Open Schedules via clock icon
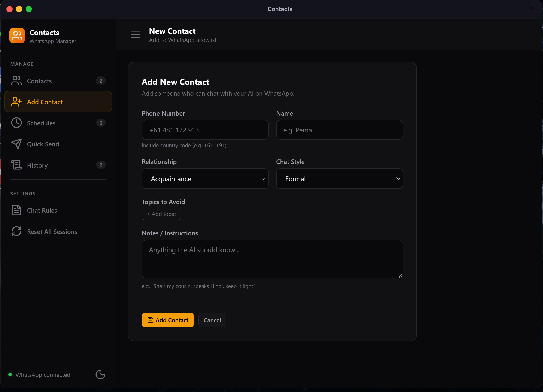The height and width of the screenshot is (392, 543). pos(16,123)
